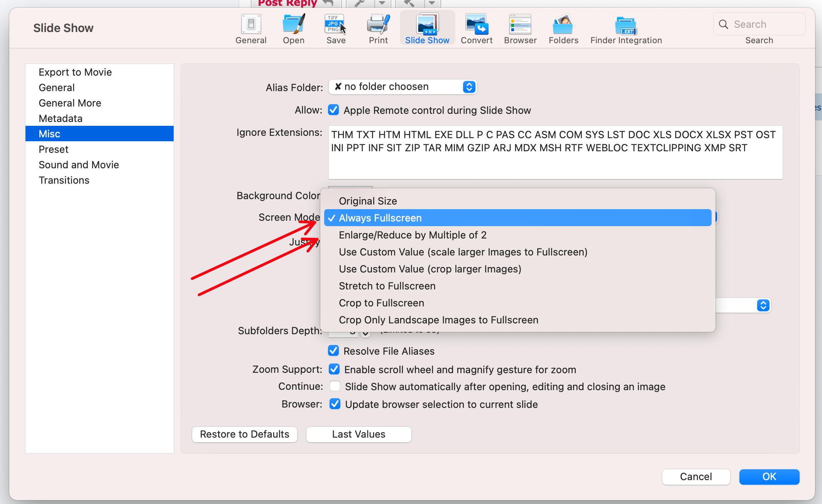
Task: Click into the Search field
Action: coord(759,24)
